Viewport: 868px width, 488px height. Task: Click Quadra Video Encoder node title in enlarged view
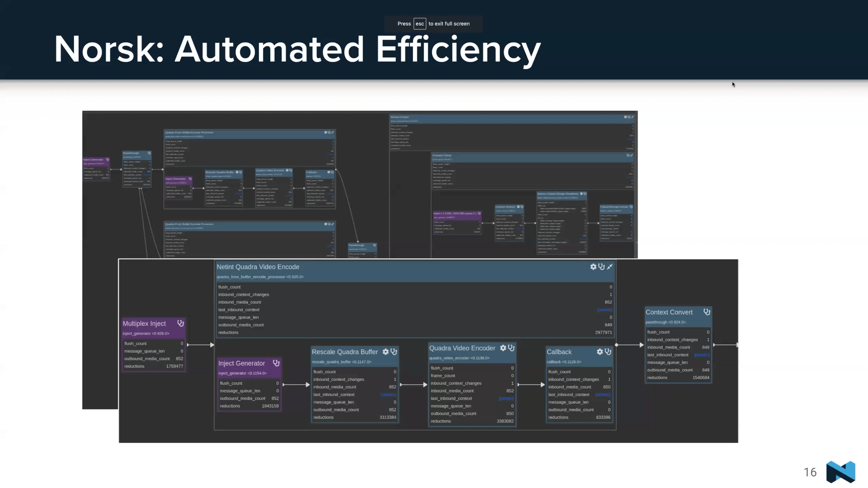pyautogui.click(x=462, y=348)
